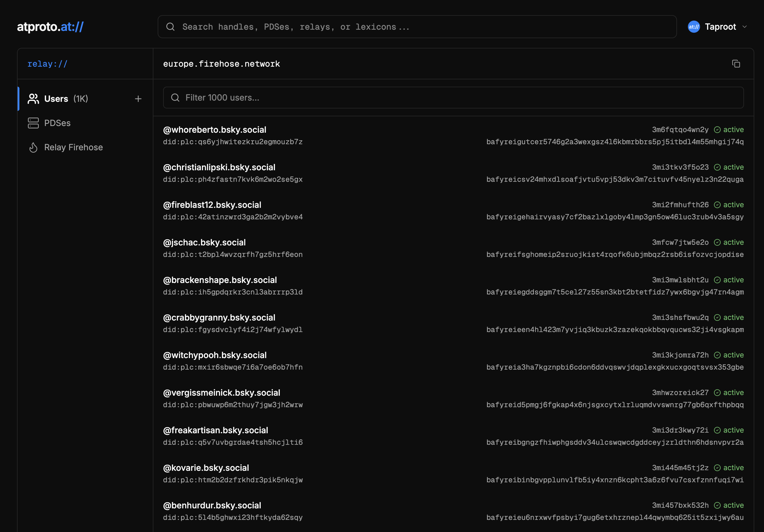Image resolution: width=764 pixels, height=532 pixels.
Task: Click the PDSes server icon
Action: [33, 123]
